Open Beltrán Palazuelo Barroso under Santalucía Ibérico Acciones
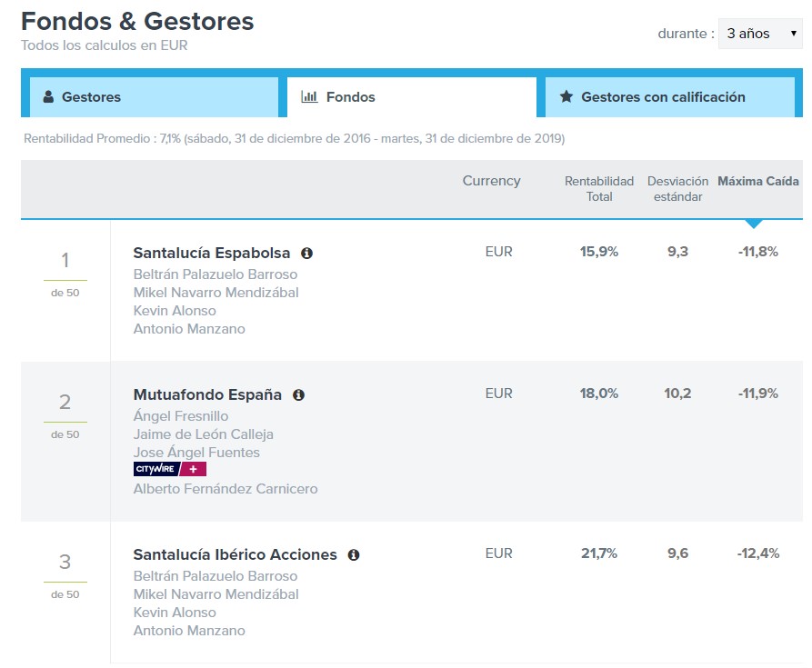This screenshot has height=668, width=812. click(216, 576)
